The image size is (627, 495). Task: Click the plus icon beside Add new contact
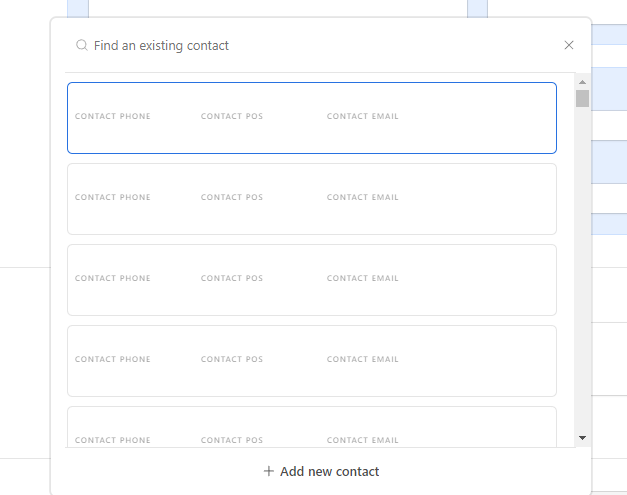[269, 471]
